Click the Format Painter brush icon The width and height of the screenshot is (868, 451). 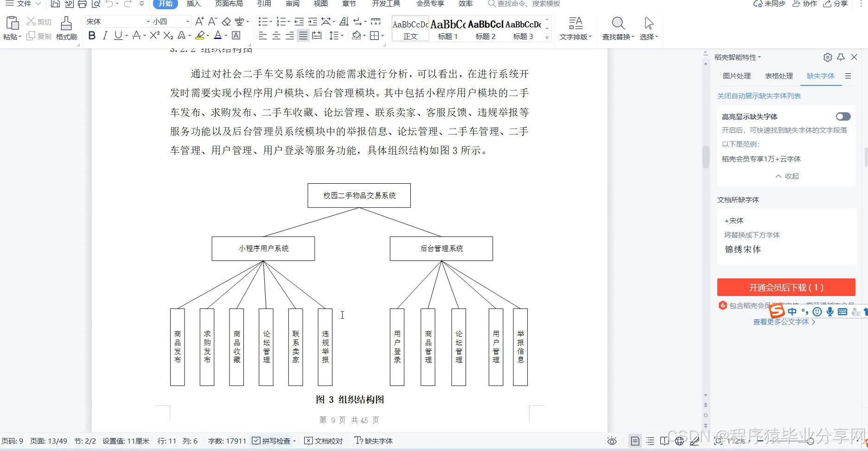[x=66, y=23]
